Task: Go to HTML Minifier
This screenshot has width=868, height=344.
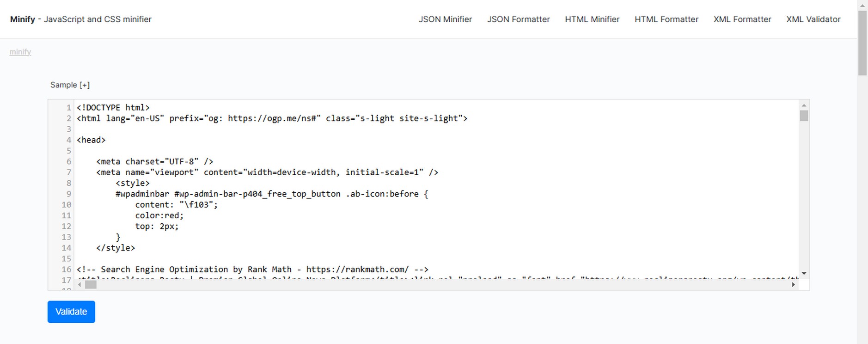Action: tap(592, 19)
